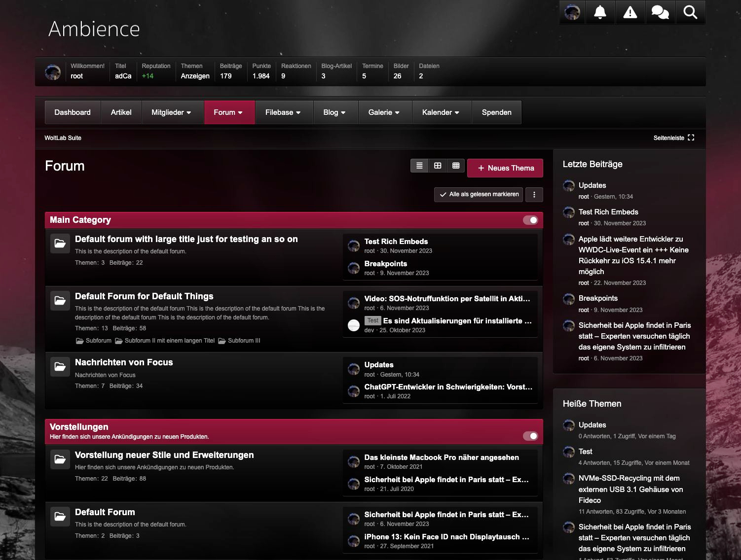Click the moderation warning triangle icon
The height and width of the screenshot is (560, 741).
[x=630, y=12]
